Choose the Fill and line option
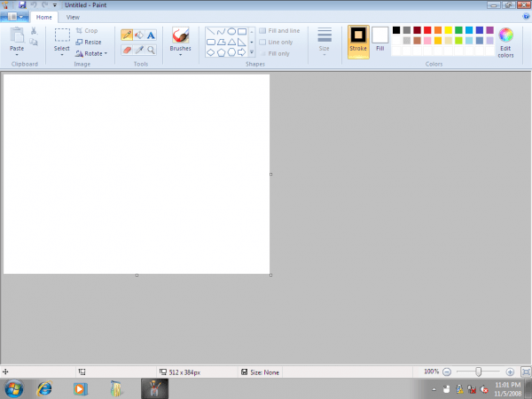 click(279, 31)
